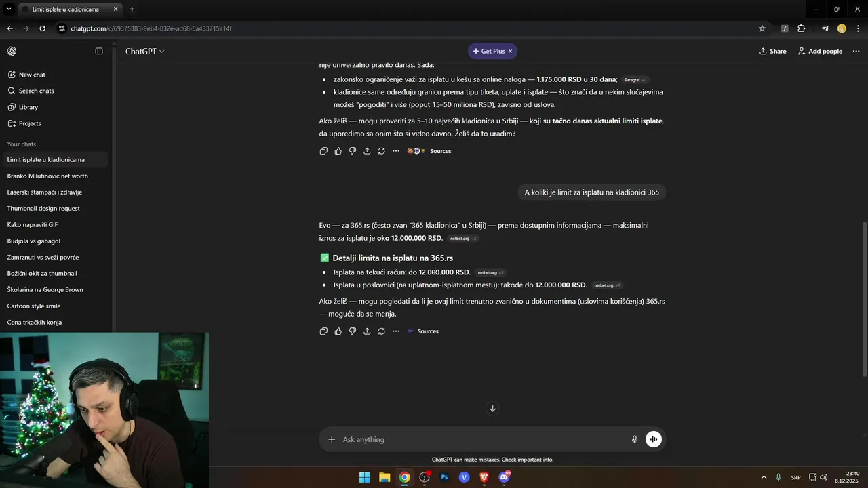The width and height of the screenshot is (868, 488).
Task: Share the first response via upload icon
Action: click(367, 151)
